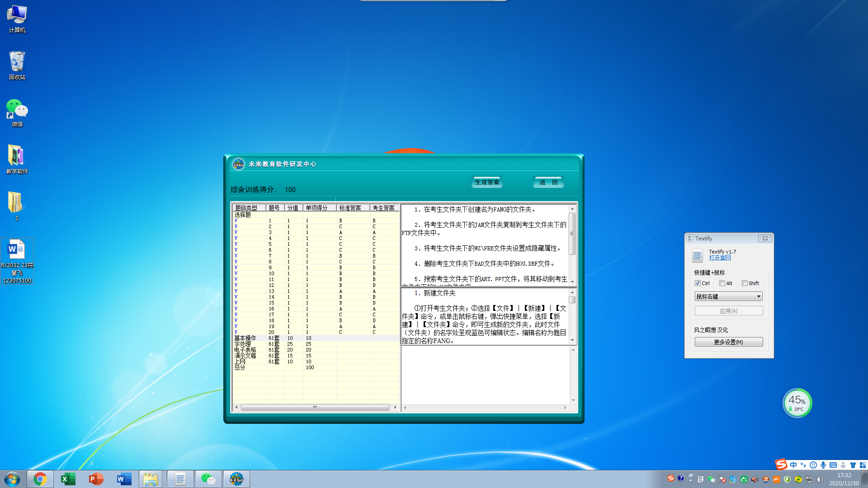Viewport: 868px width, 488px height.
Task: Open the volume speaker tray icon
Action: [820, 479]
